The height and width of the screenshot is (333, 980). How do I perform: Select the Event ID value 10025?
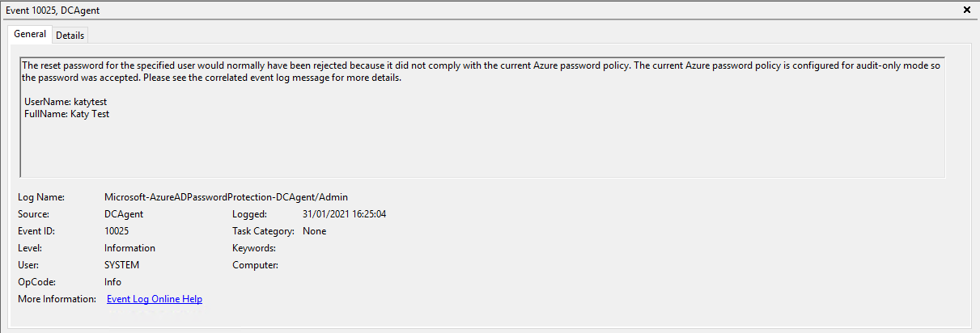pos(117,231)
